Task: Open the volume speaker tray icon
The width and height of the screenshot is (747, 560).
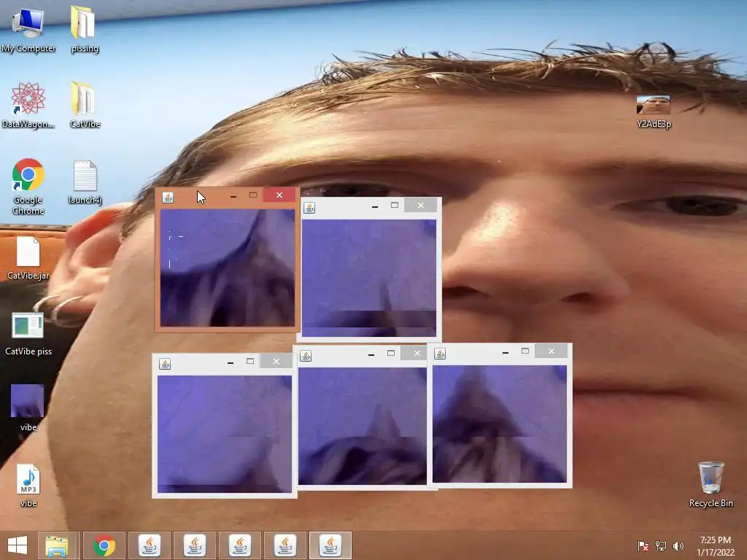Action: click(678, 545)
